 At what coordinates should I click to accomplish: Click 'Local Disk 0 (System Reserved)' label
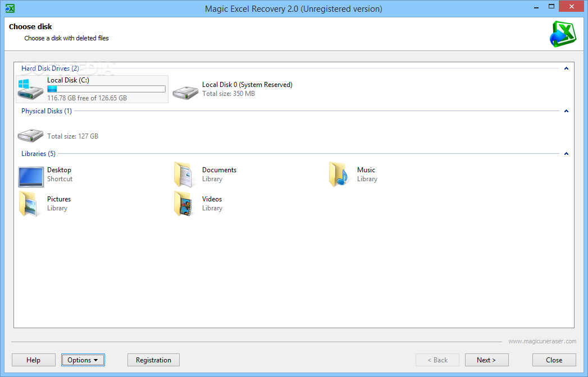click(247, 85)
